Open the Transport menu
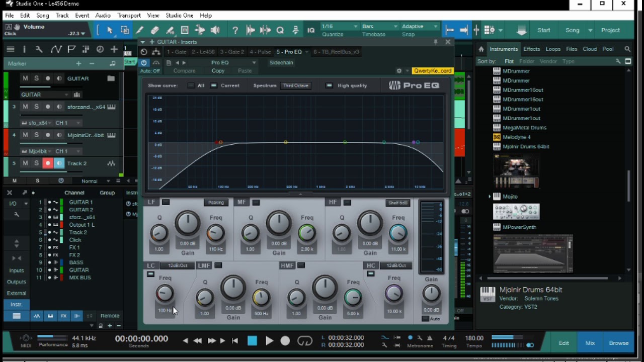Screen dimensions: 644x362 pos(129,16)
